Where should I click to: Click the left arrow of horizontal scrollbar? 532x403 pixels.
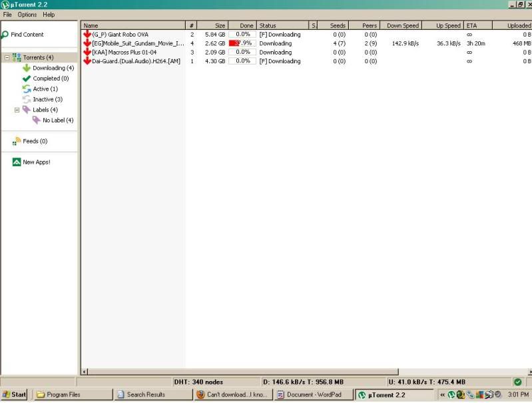pyautogui.click(x=85, y=372)
